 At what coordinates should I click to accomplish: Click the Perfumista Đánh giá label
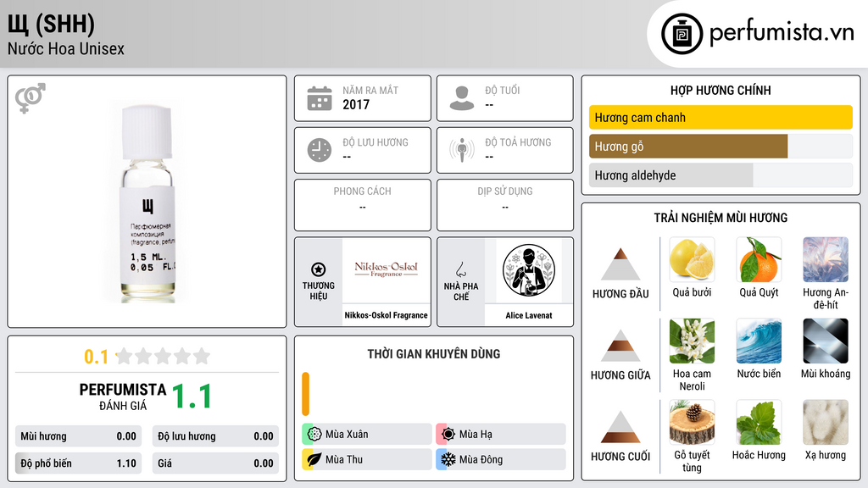click(123, 396)
